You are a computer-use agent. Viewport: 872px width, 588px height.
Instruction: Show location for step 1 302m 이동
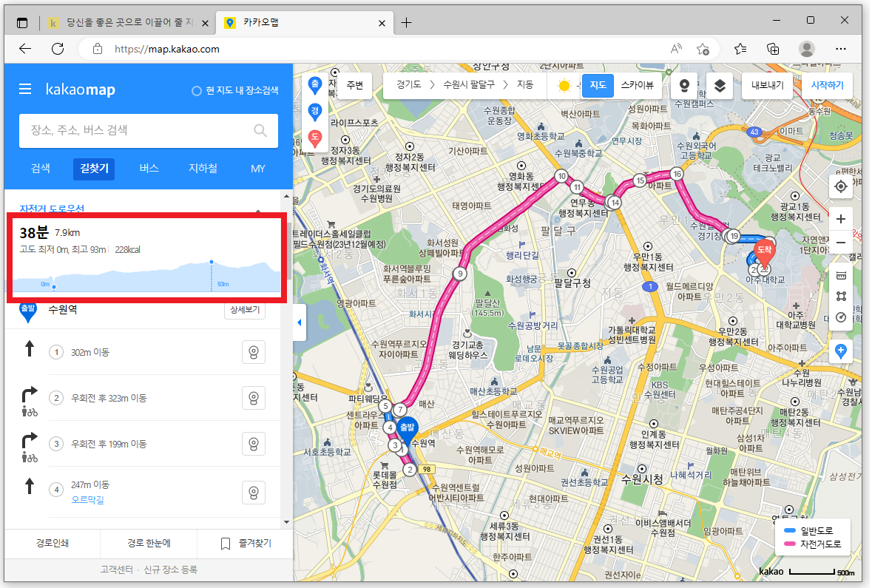(x=254, y=352)
